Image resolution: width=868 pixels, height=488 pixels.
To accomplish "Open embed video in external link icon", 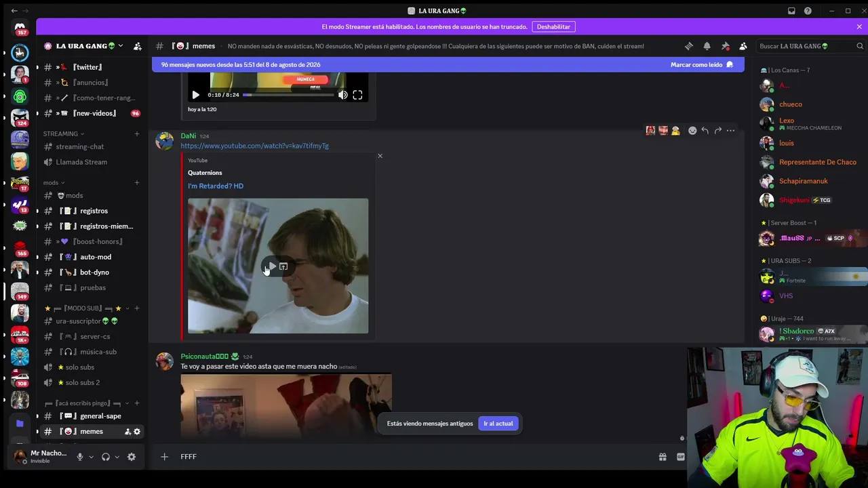I will pyautogui.click(x=283, y=266).
